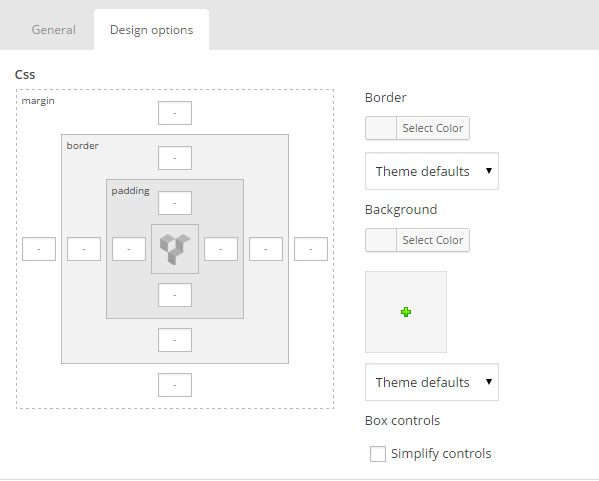
Task: Click the green plus add-image icon
Action: [x=406, y=312]
